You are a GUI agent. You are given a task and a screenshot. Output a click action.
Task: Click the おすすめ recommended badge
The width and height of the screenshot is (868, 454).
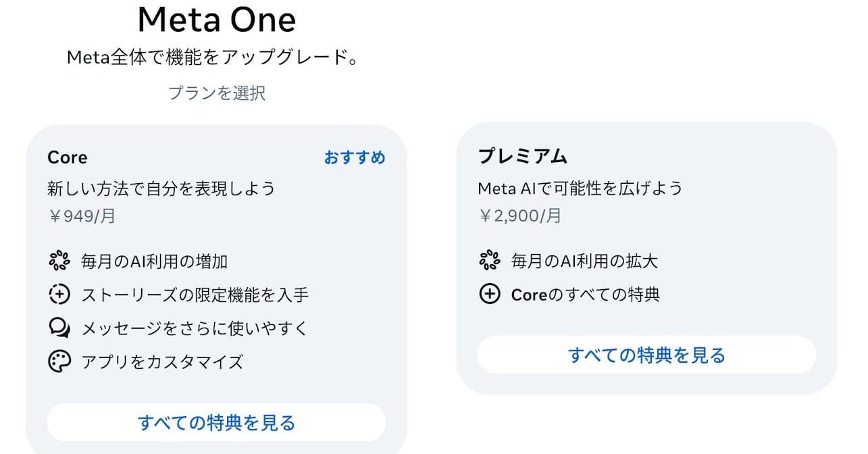pos(355,157)
